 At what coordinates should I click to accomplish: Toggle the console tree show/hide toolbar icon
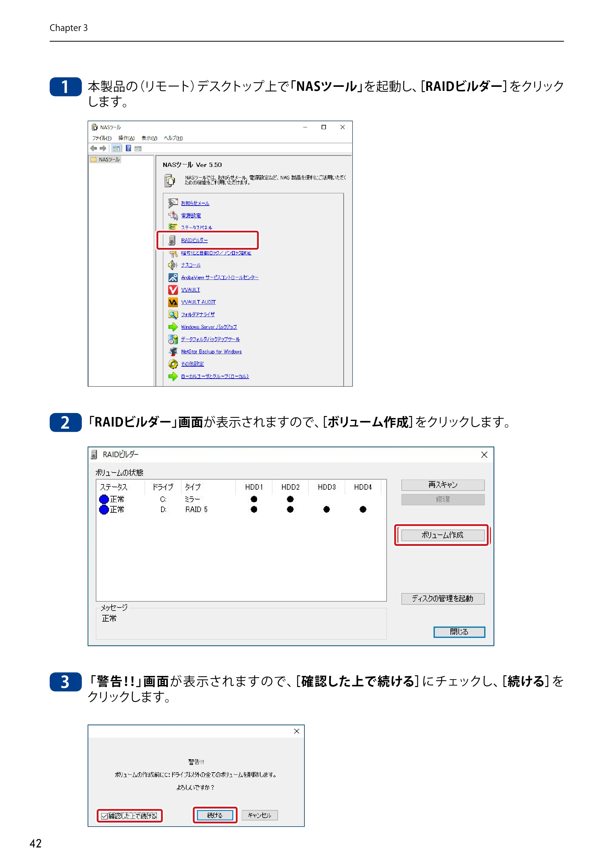116,148
